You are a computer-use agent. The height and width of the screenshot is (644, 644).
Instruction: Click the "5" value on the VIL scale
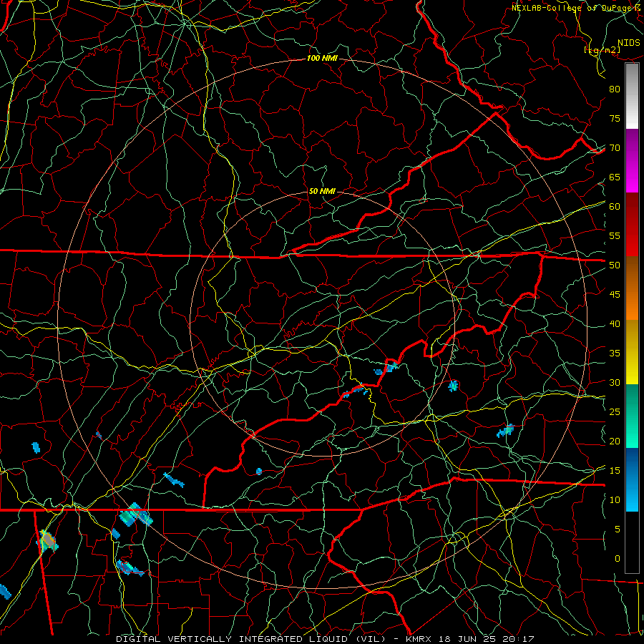click(x=618, y=530)
